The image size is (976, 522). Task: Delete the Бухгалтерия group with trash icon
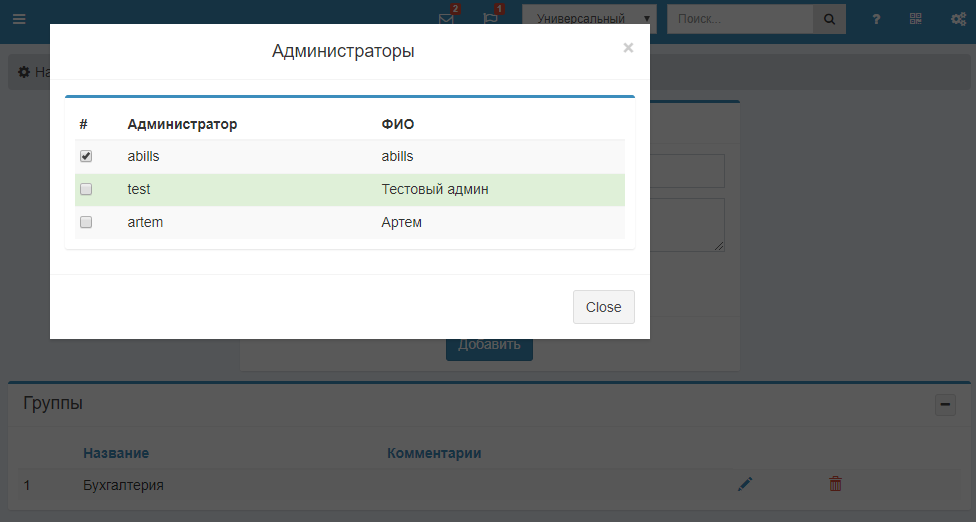point(835,484)
